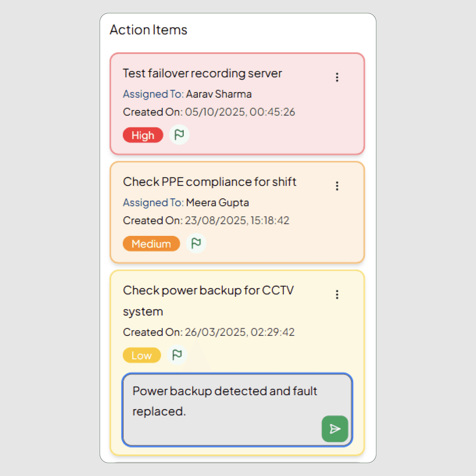Click the High priority badge

coord(143,135)
